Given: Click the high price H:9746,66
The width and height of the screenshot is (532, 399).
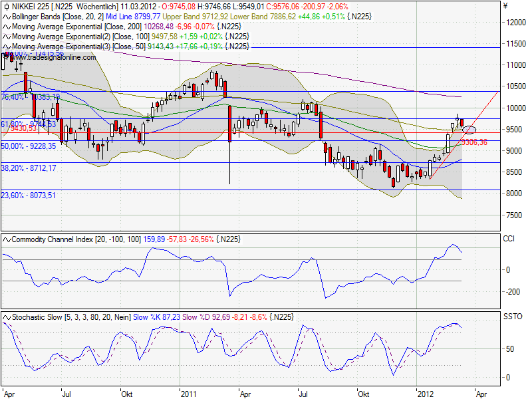Looking at the screenshot, I should [214, 7].
